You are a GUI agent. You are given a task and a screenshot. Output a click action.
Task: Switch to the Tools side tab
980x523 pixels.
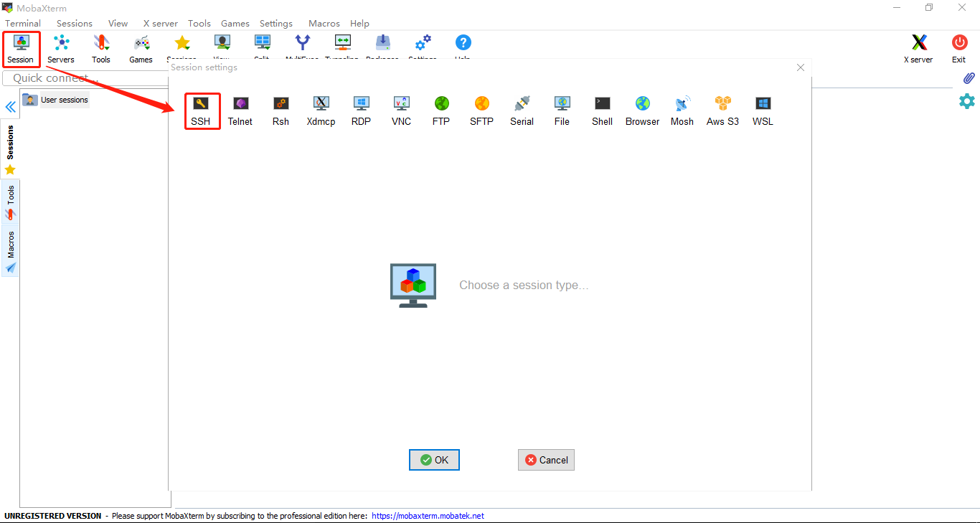10,202
